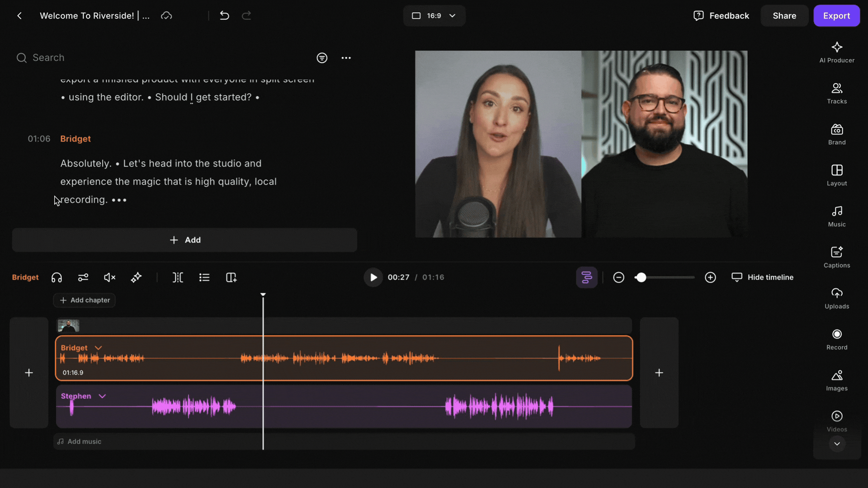The width and height of the screenshot is (868, 488).
Task: Redo the last undone edit
Action: 246,16
